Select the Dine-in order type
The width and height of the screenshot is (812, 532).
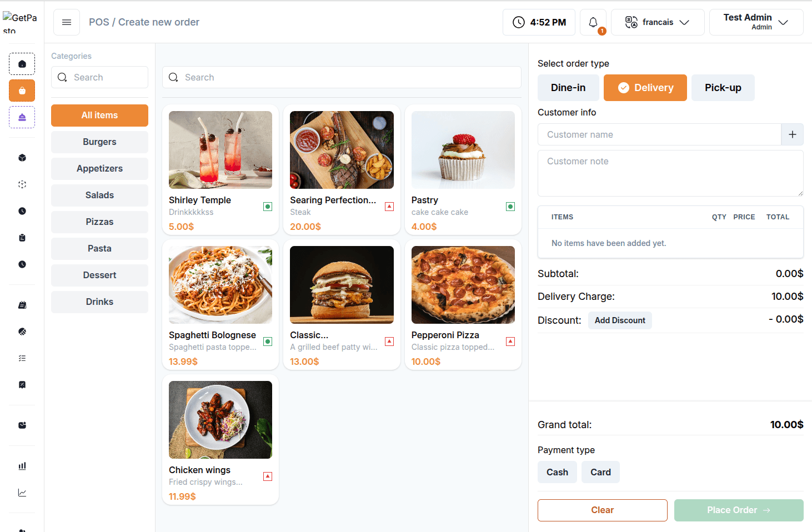(568, 88)
